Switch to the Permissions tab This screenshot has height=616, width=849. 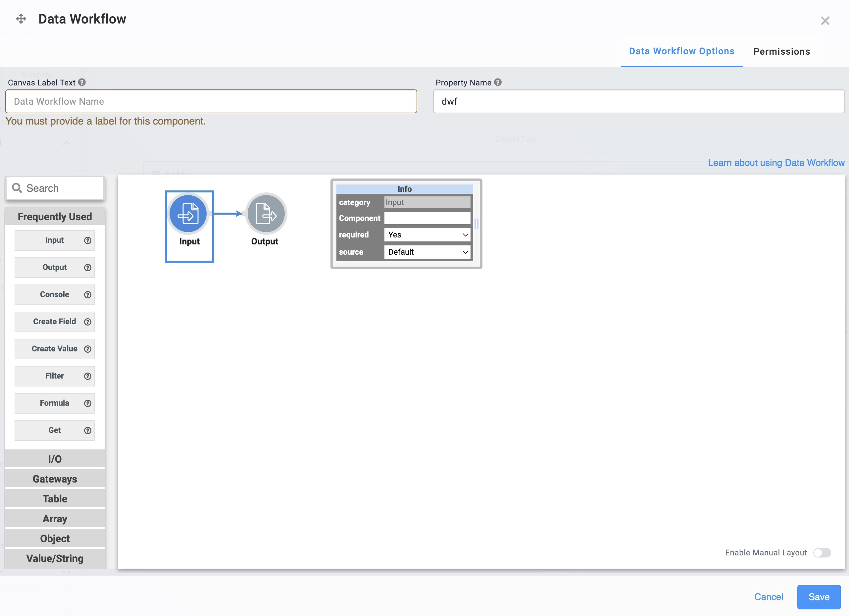pos(782,51)
